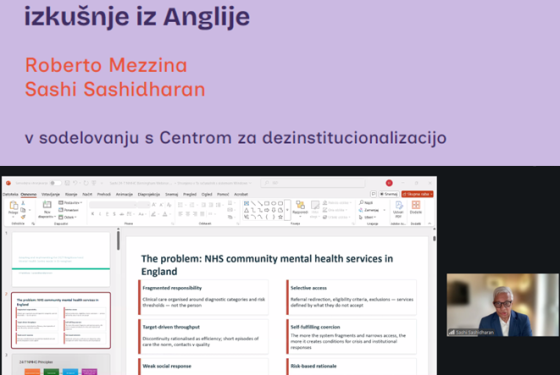Open the Datoteka (File) tab

[10, 194]
